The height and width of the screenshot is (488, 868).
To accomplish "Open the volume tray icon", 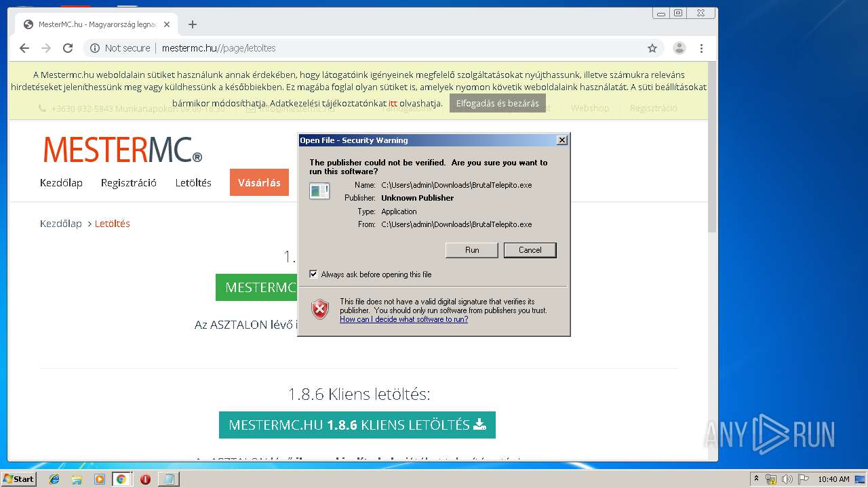I will [787, 479].
